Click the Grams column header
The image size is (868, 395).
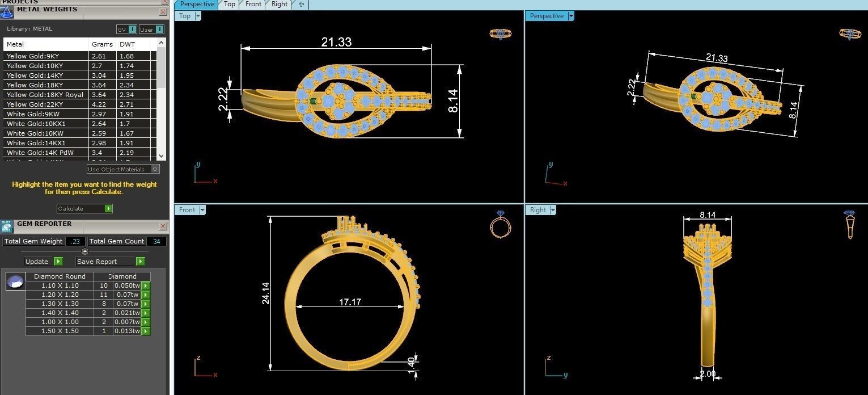point(103,44)
